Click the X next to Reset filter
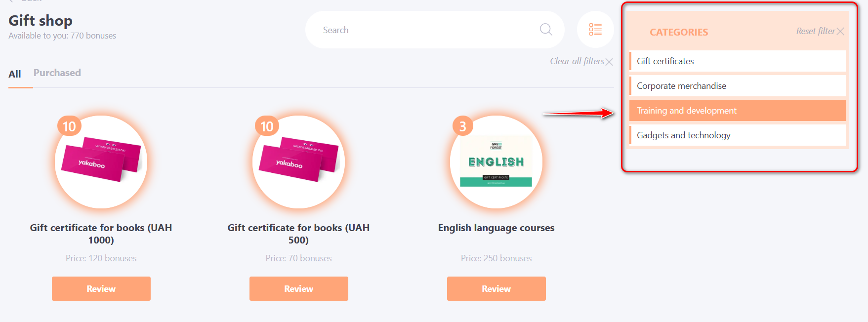This screenshot has width=868, height=322. (x=840, y=32)
